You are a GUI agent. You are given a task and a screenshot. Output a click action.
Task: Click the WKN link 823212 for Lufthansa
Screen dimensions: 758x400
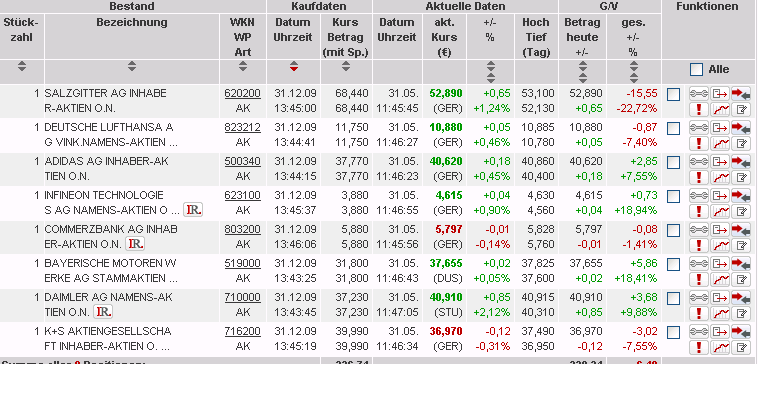pyautogui.click(x=242, y=127)
